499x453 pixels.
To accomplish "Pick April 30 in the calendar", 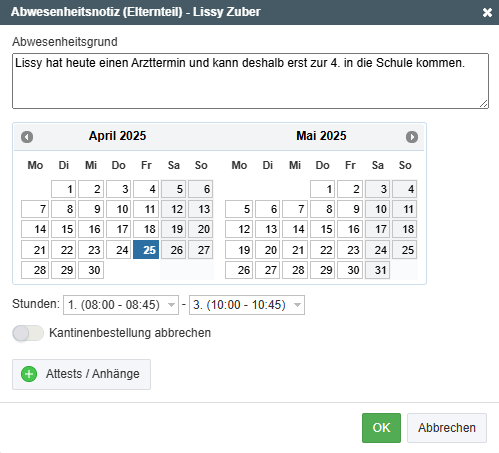I will pyautogui.click(x=91, y=270).
